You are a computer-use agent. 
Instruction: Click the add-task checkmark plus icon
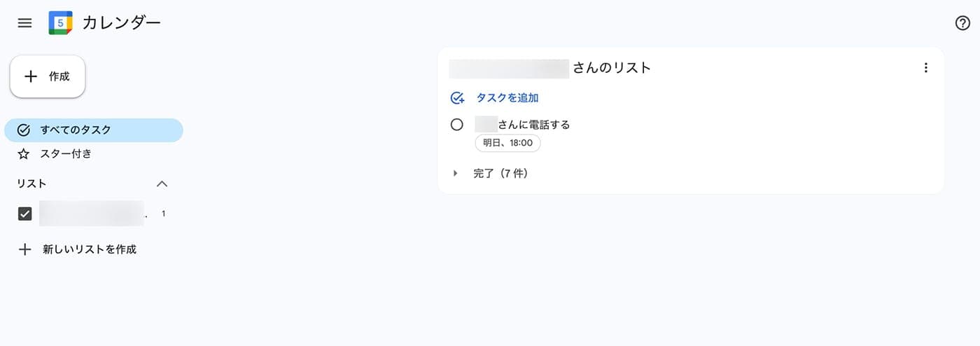(x=457, y=98)
